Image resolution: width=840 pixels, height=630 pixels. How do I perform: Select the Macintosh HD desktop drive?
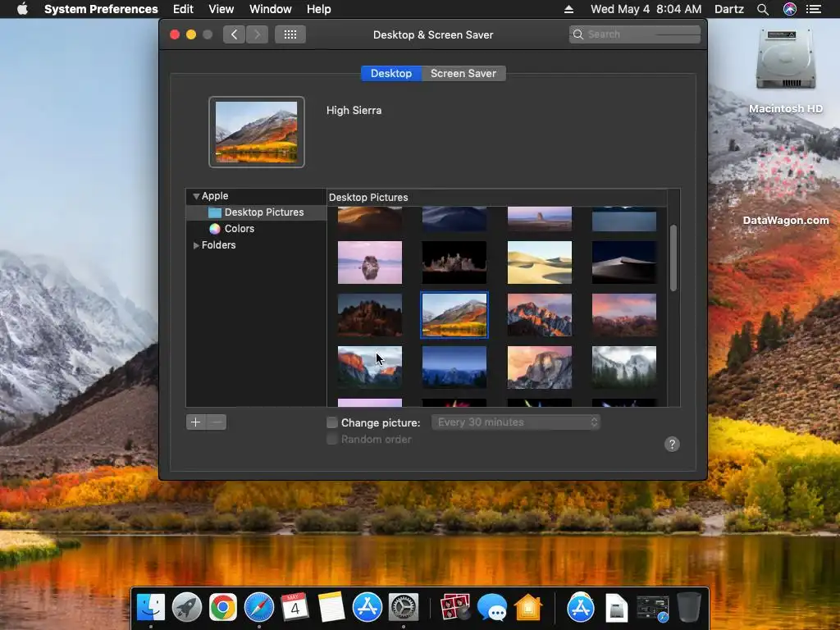(x=785, y=71)
